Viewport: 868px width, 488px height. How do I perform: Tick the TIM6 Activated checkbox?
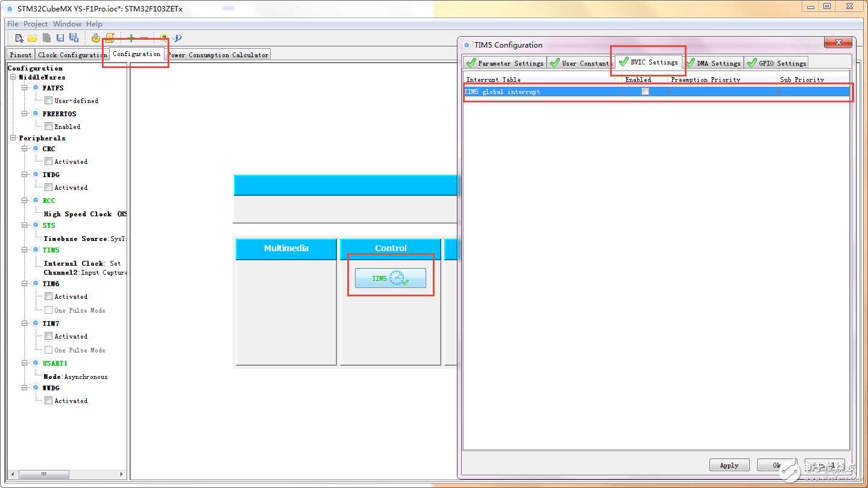49,296
